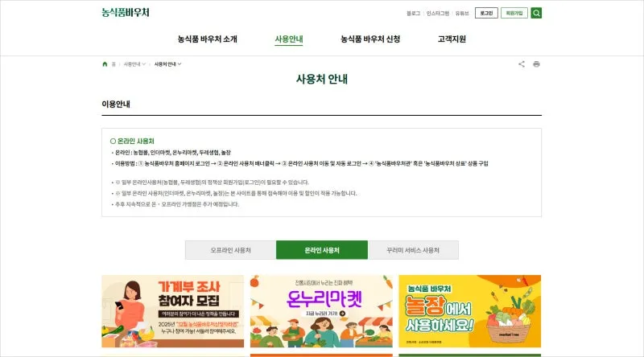Open the 농식품 바우처 신청 menu

(370, 39)
